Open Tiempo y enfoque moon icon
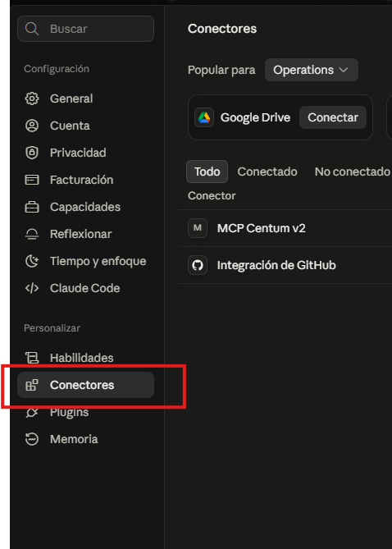Viewport: 392px width, 549px height. point(32,261)
